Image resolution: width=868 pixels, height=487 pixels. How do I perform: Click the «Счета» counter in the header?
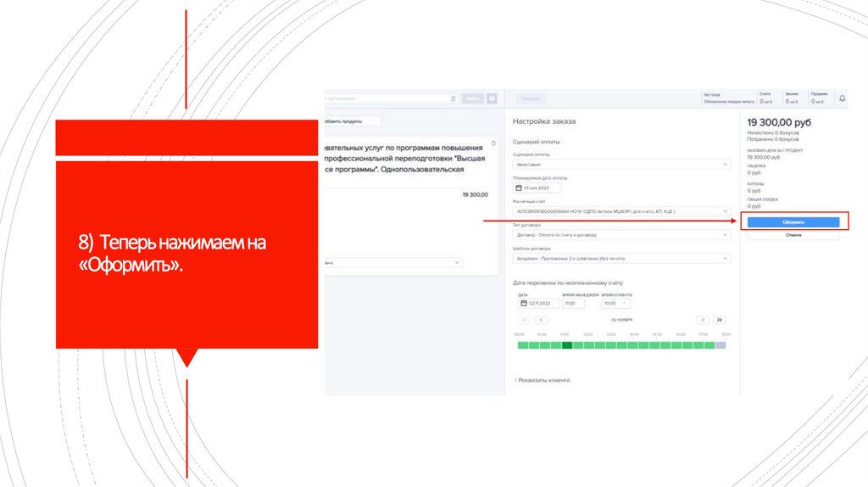point(766,98)
